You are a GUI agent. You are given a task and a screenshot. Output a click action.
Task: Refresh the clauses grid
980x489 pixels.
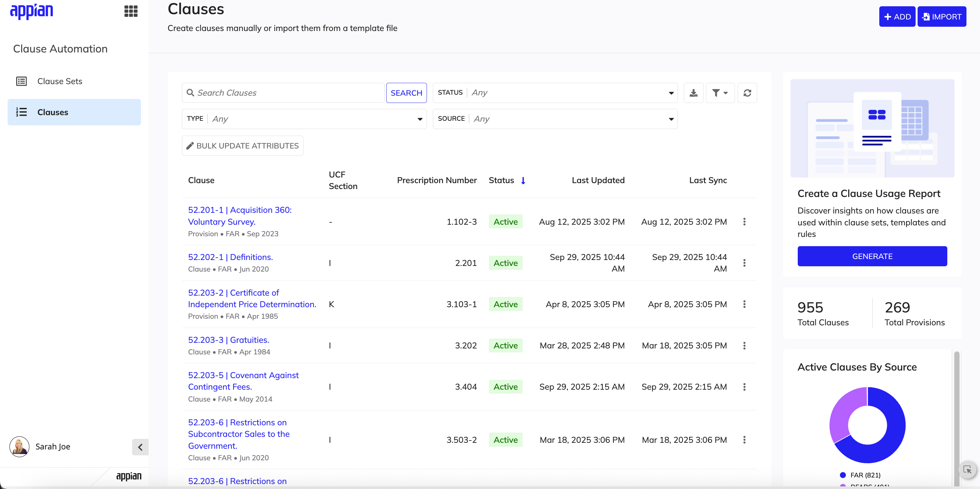pyautogui.click(x=747, y=93)
